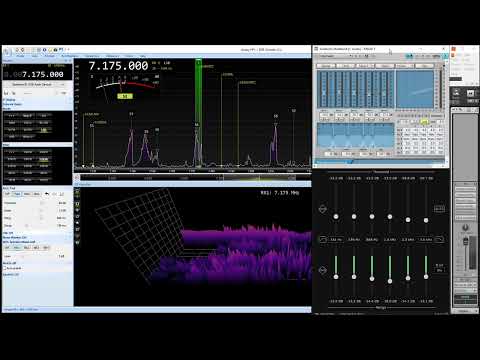480x360 pixels.
Task: Click the green VFO passband marker
Action: [x=198, y=113]
